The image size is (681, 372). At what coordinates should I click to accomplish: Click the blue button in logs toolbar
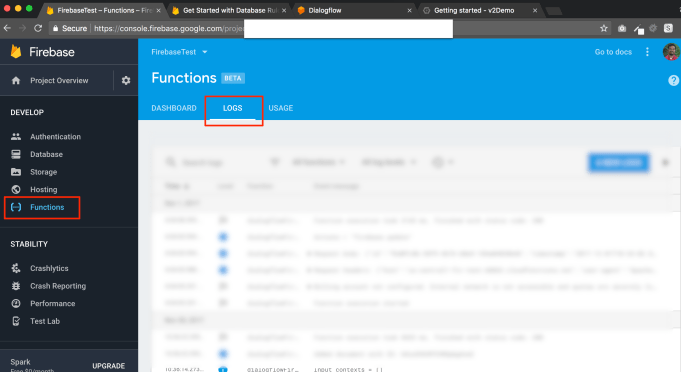coord(619,162)
